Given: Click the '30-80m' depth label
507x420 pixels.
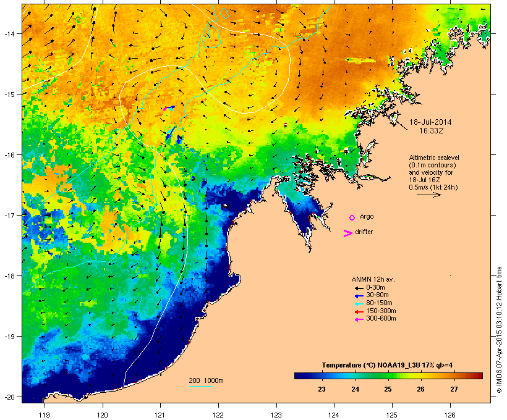Looking at the screenshot, I should [x=377, y=295].
